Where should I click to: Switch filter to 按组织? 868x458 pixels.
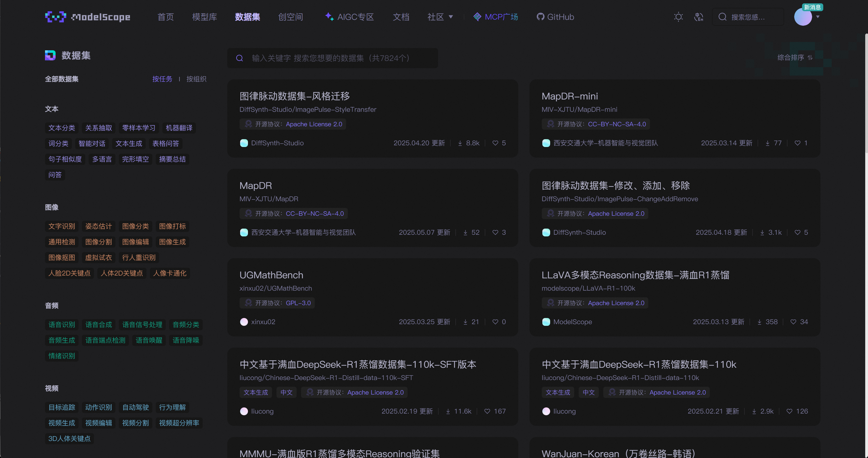[197, 79]
